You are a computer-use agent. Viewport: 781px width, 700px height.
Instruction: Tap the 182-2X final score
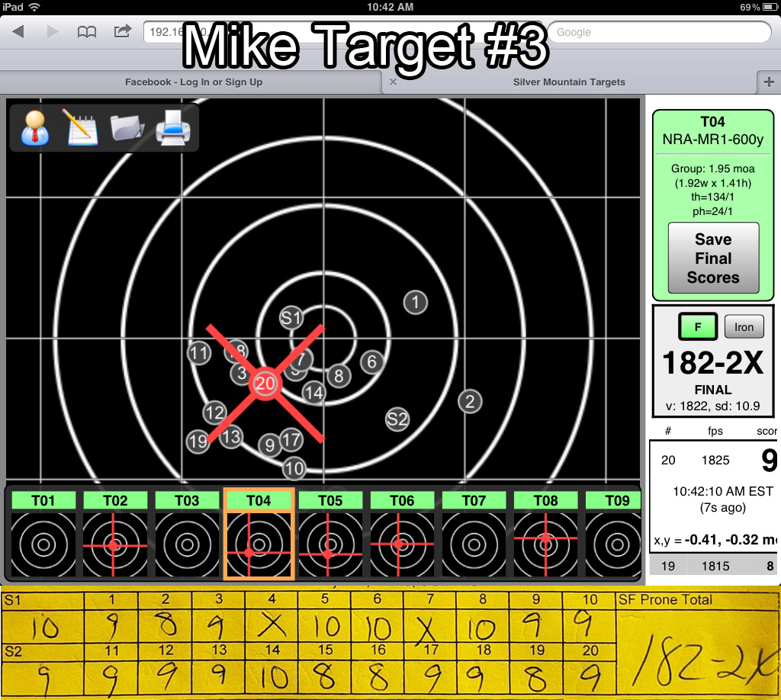tap(713, 362)
